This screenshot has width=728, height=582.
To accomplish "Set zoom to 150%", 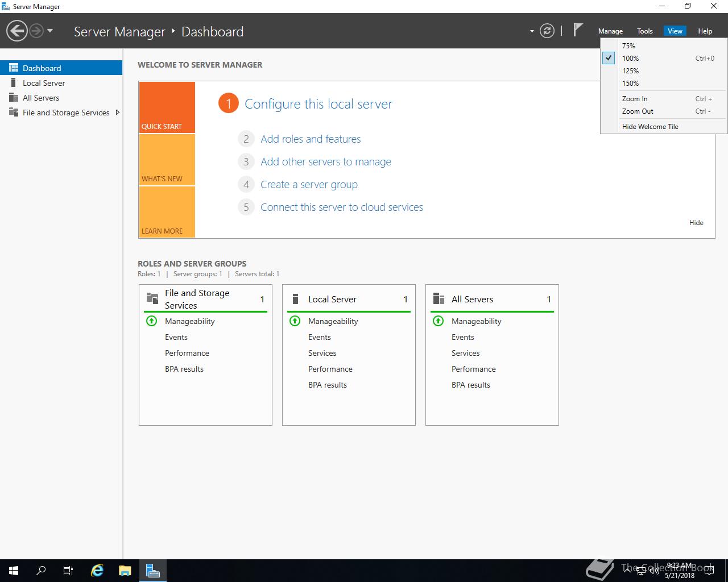I will (x=664, y=83).
